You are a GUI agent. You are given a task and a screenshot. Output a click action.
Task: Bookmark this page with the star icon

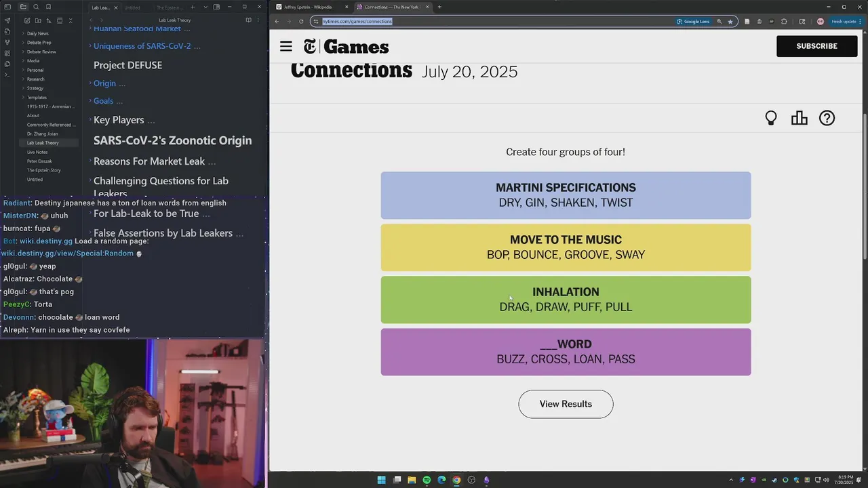point(730,21)
